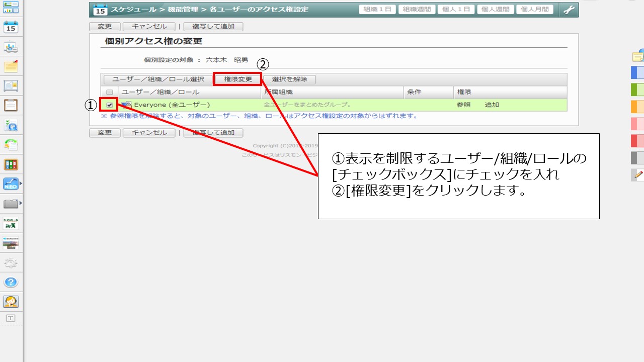This screenshot has height=362, width=644.
Task: Toggle the Everyone (全ユーザー) row checkbox
Action: pos(110,105)
